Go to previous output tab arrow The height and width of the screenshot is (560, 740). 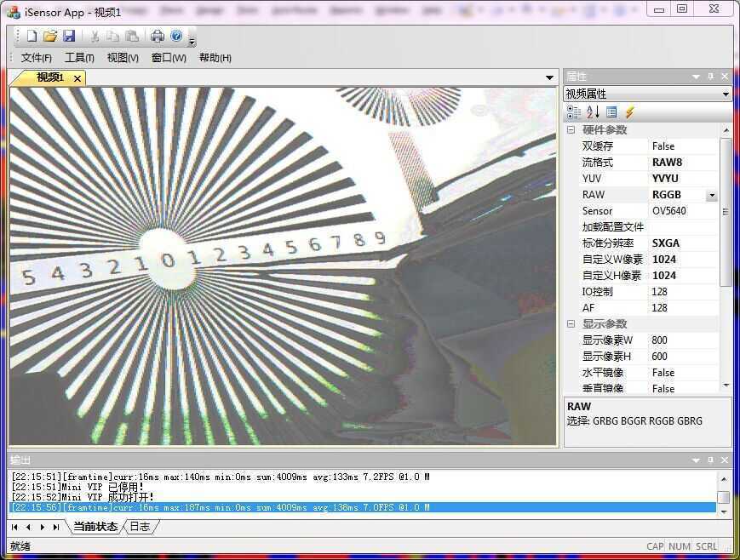point(29,527)
